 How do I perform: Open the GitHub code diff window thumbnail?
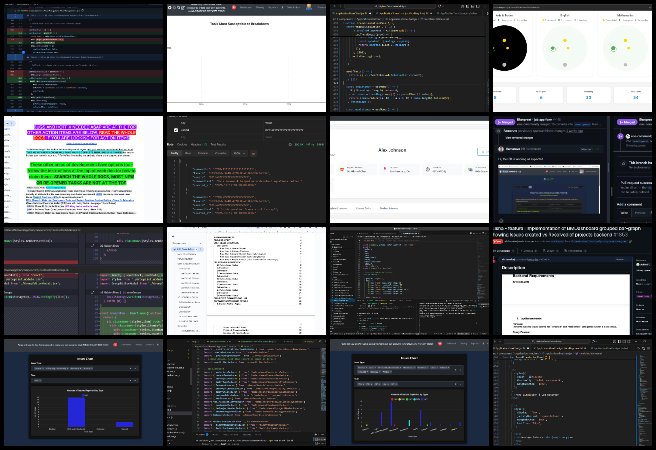pyautogui.click(x=82, y=56)
